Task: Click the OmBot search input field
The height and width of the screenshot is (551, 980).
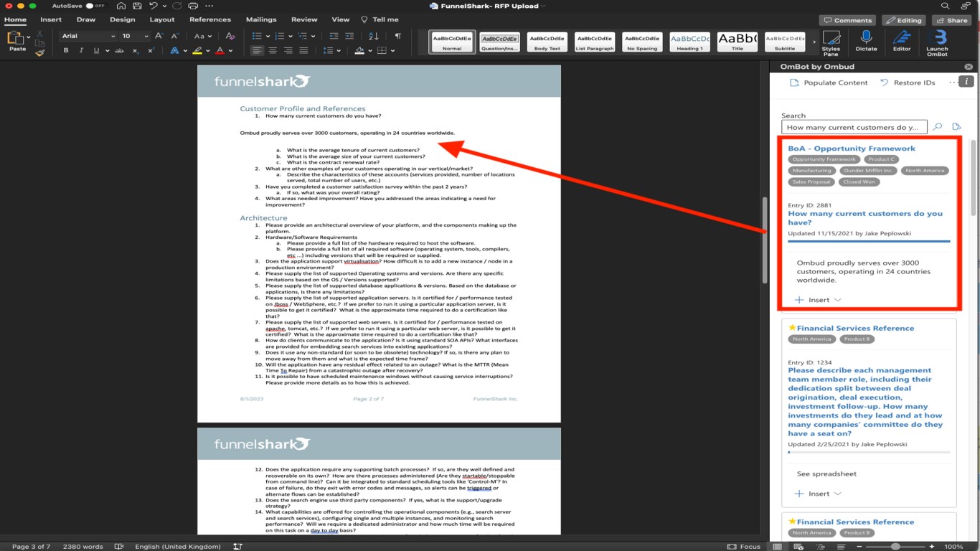Action: point(854,127)
